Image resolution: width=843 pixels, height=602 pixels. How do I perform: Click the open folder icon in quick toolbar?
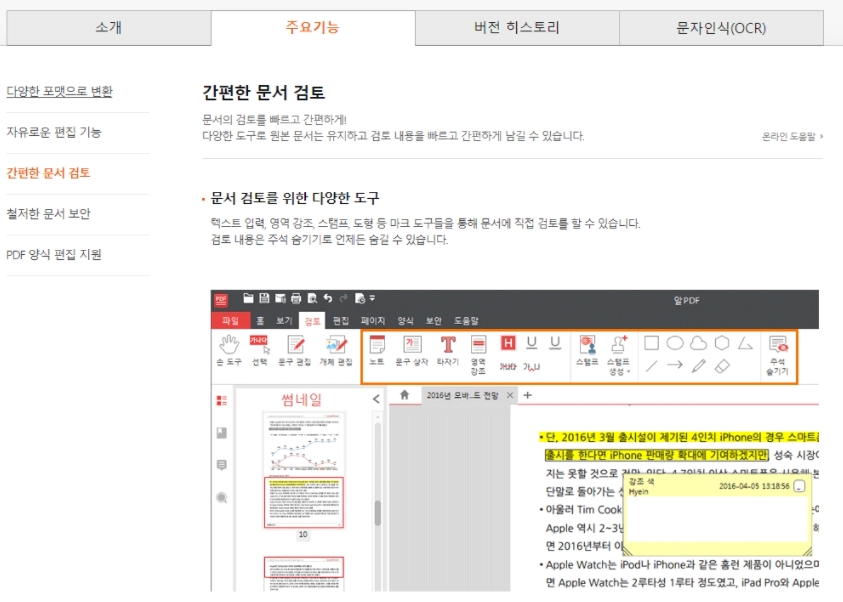(x=248, y=298)
